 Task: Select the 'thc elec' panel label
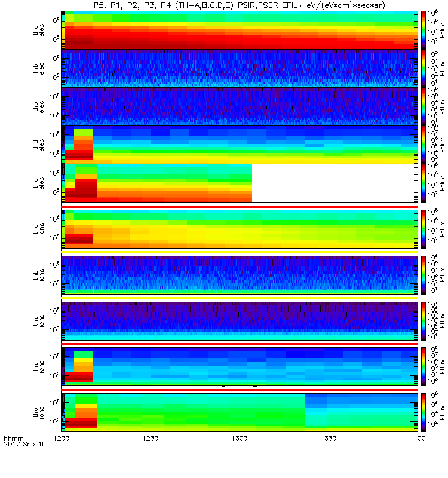[39, 107]
